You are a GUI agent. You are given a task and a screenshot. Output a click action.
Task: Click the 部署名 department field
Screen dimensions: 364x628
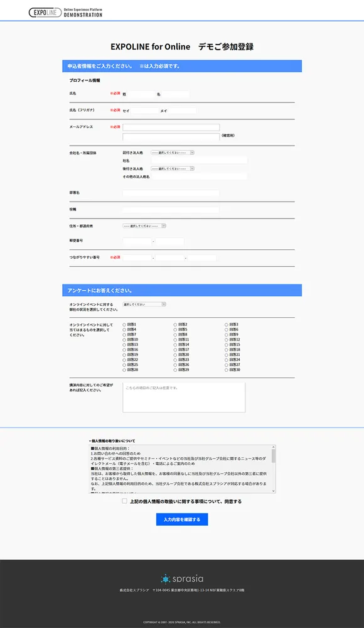pyautogui.click(x=171, y=193)
